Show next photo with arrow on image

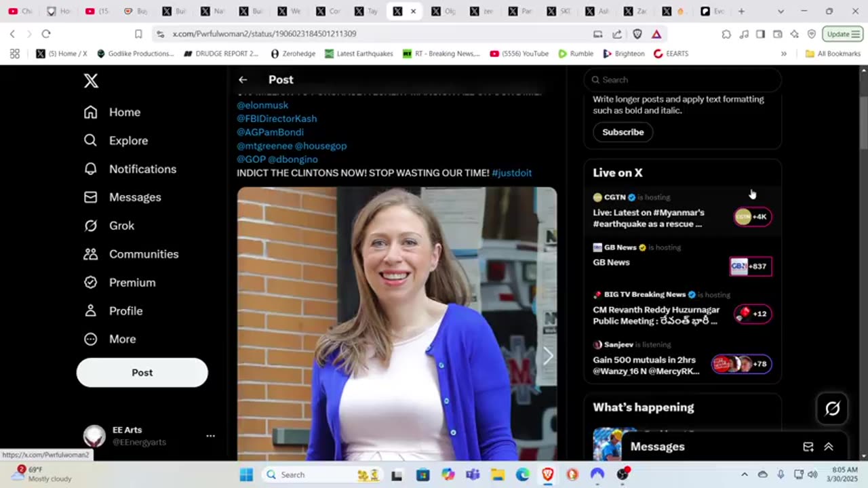tap(548, 356)
